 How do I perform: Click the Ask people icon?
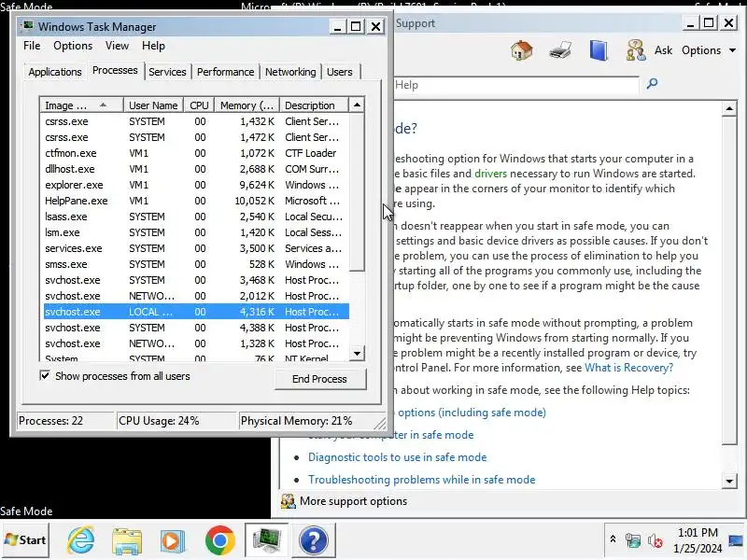click(x=636, y=50)
